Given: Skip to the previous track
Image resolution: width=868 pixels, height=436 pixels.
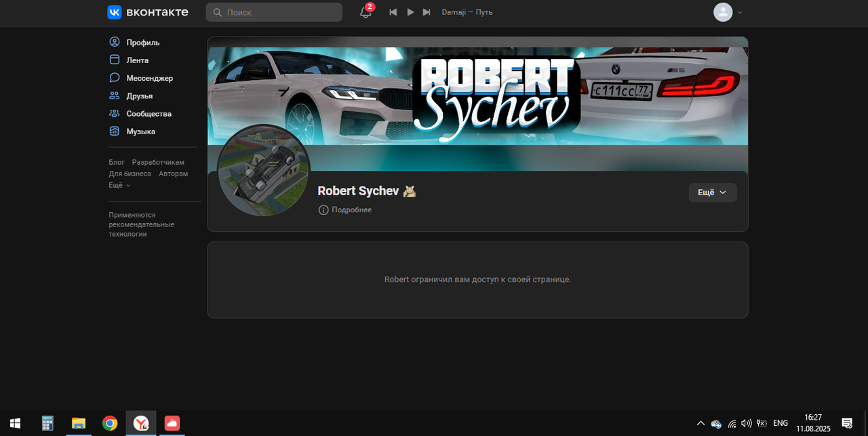Looking at the screenshot, I should click(393, 12).
